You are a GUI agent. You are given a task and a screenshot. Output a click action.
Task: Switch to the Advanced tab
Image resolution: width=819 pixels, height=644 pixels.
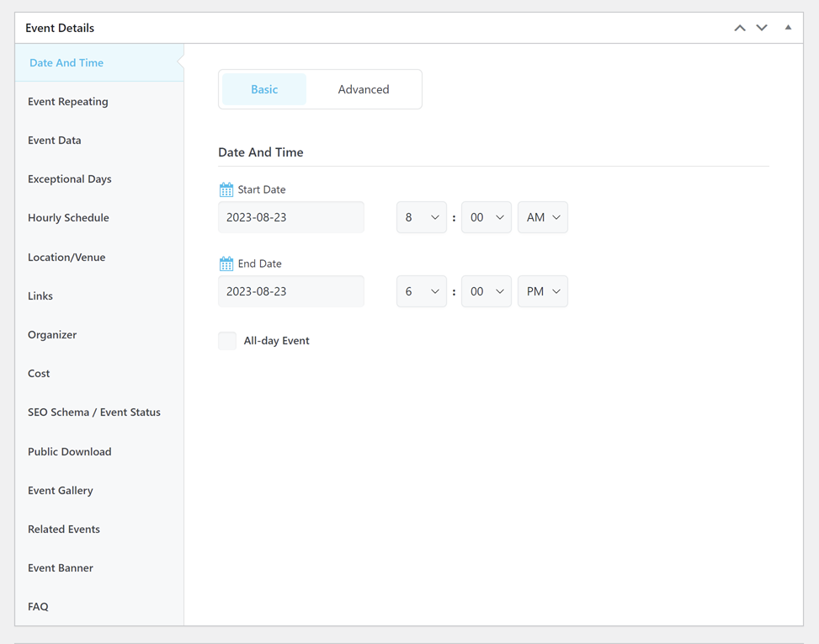363,89
